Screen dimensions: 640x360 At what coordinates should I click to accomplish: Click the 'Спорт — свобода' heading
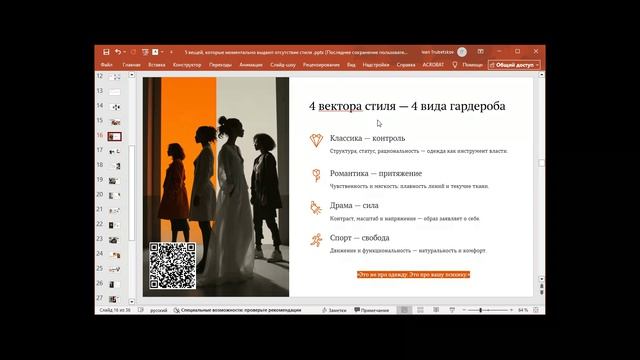coord(360,238)
